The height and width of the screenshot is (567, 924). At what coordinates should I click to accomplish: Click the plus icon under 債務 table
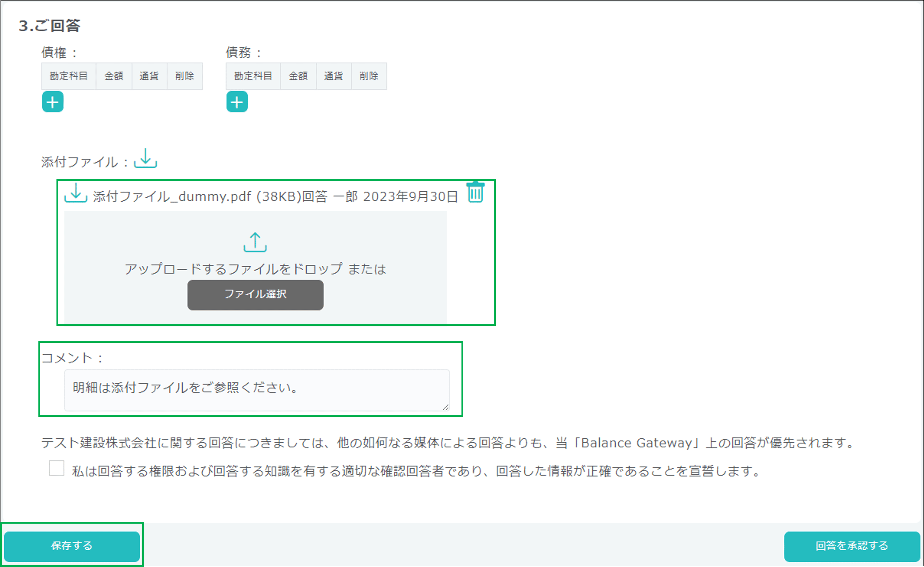pos(237,102)
